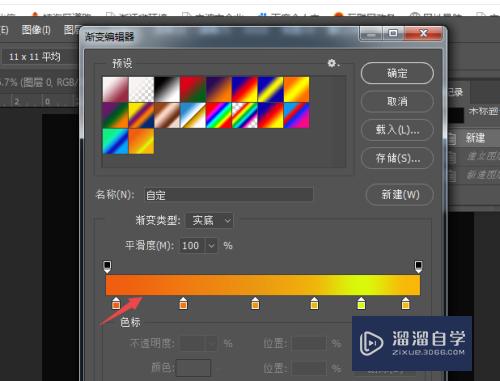Image resolution: width=500 pixels, height=381 pixels.
Task: Open the 图像(I) menu in Photoshop
Action: coord(36,30)
